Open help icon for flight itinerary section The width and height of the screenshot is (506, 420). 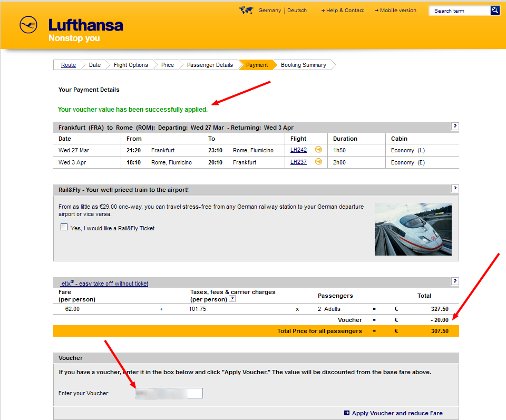point(455,126)
